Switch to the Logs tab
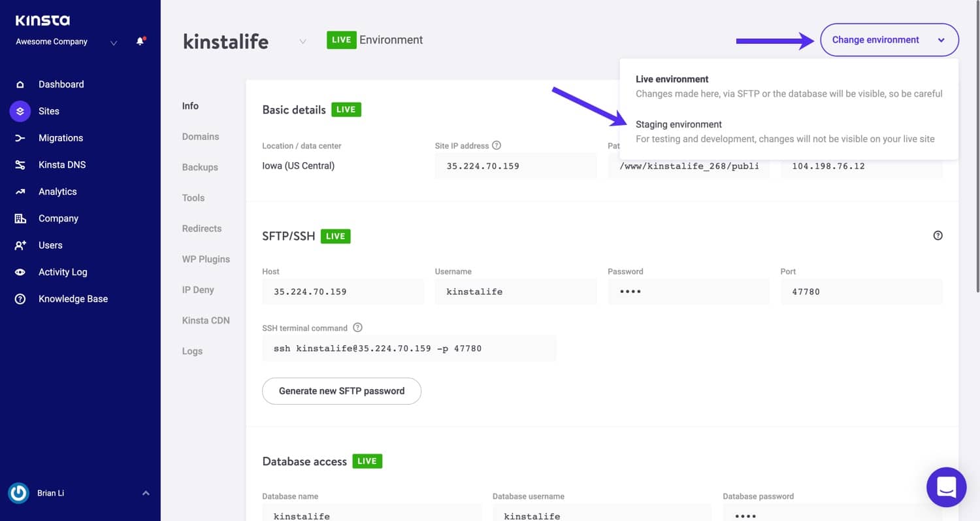Image resolution: width=980 pixels, height=521 pixels. [x=192, y=352]
